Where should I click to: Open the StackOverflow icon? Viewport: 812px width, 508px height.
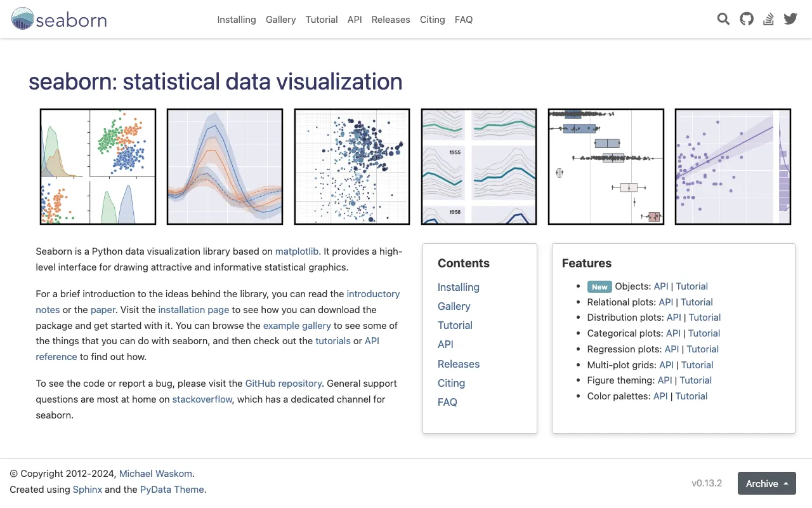click(768, 19)
